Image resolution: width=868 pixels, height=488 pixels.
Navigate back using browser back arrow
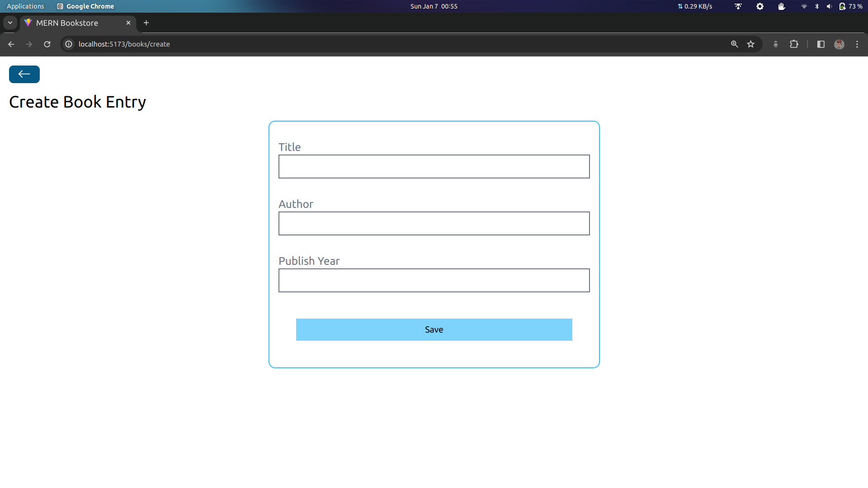click(x=11, y=44)
